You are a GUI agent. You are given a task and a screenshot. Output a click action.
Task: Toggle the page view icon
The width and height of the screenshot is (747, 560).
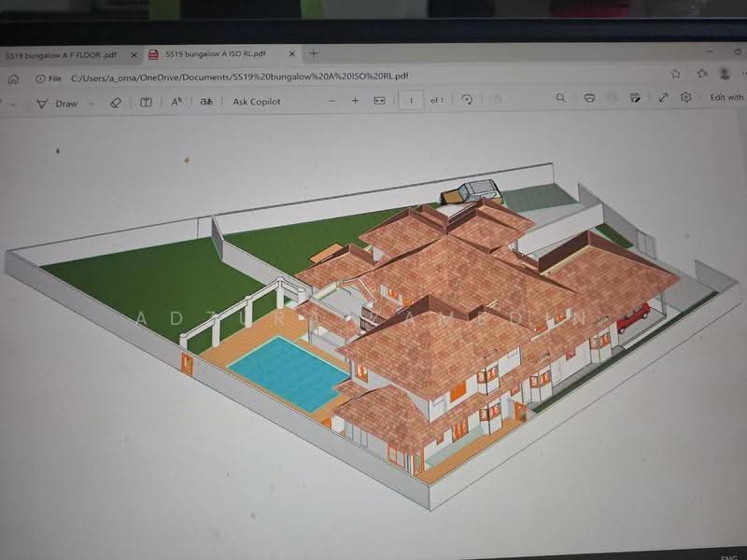pyautogui.click(x=146, y=103)
